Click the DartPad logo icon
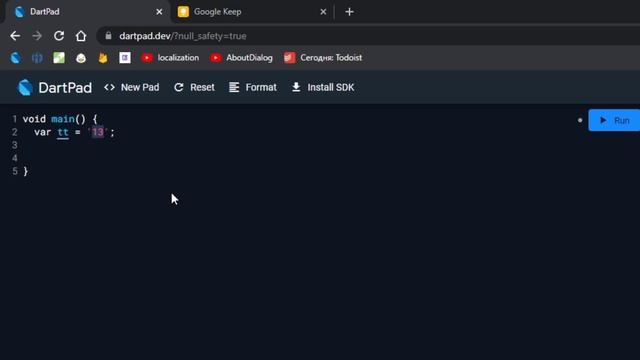Viewport: 640px width, 360px height. coord(25,87)
